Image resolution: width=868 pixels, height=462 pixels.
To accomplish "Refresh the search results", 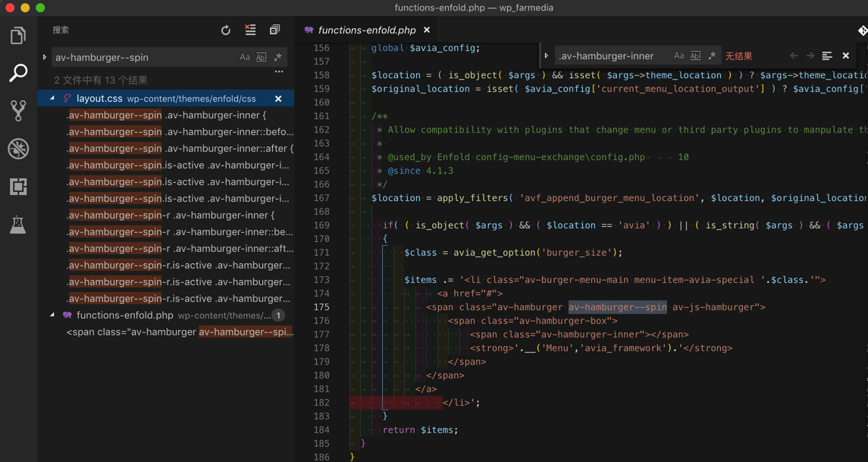I will 225,30.
